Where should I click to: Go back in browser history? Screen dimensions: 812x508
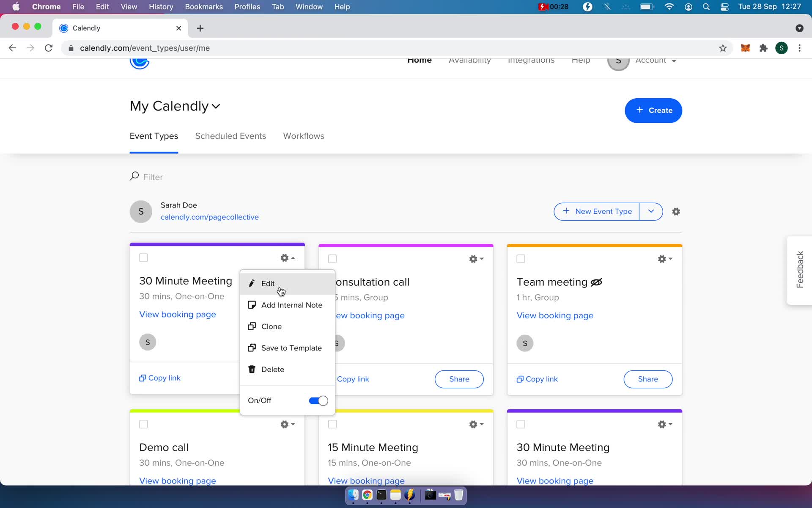click(x=12, y=48)
